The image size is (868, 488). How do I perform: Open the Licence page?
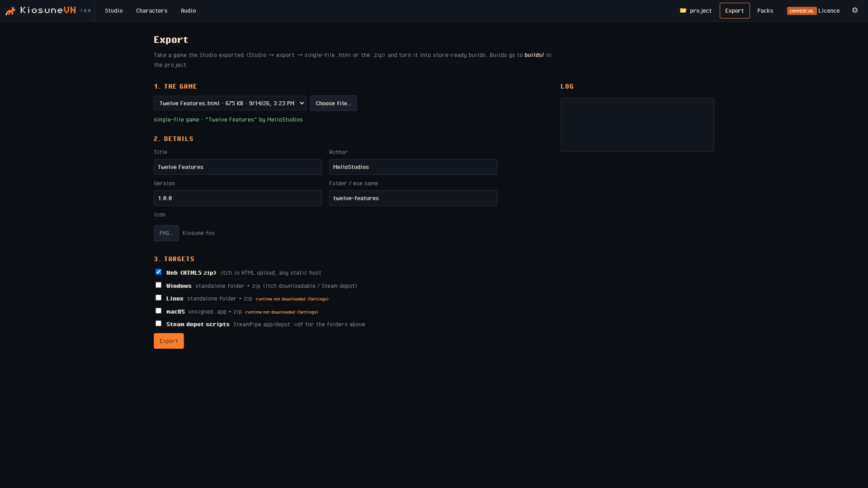click(x=829, y=10)
